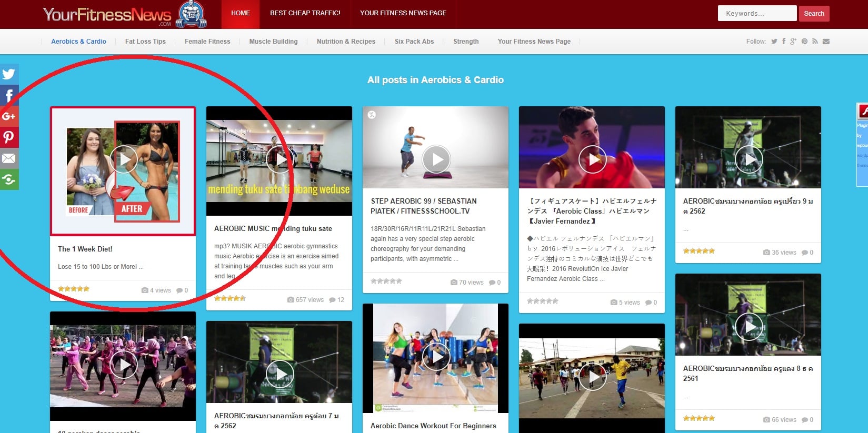Rate The 1 Week Diet post using stars
This screenshot has width=868, height=433.
coord(74,289)
